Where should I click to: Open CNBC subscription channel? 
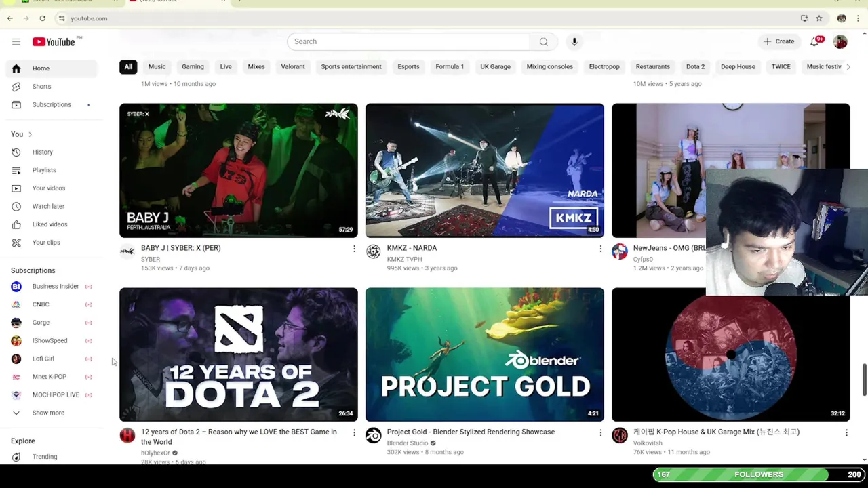tap(51, 304)
